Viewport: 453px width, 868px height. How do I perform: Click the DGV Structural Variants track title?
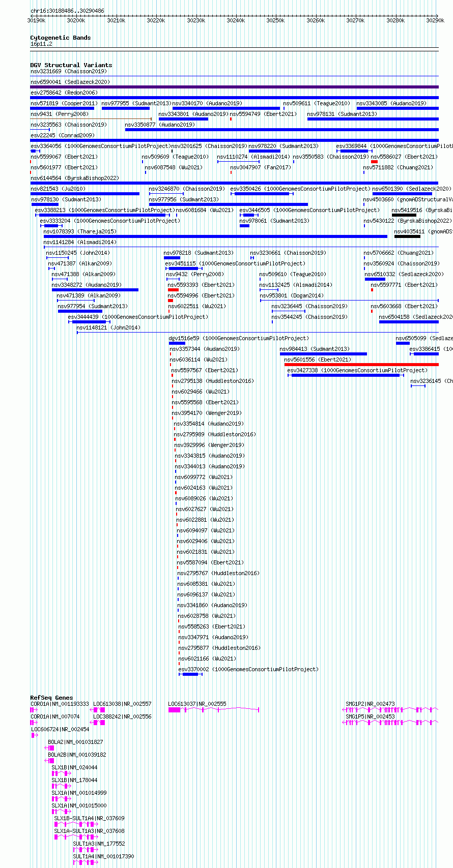71,65
